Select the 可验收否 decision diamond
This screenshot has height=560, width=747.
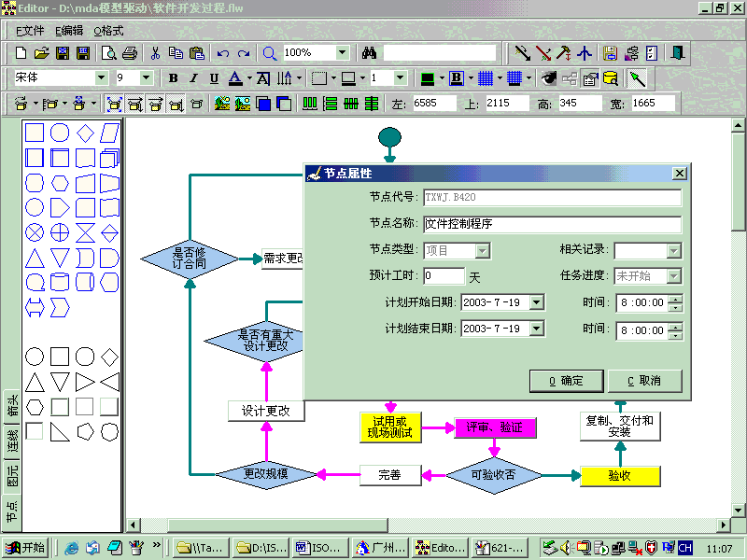coord(494,475)
